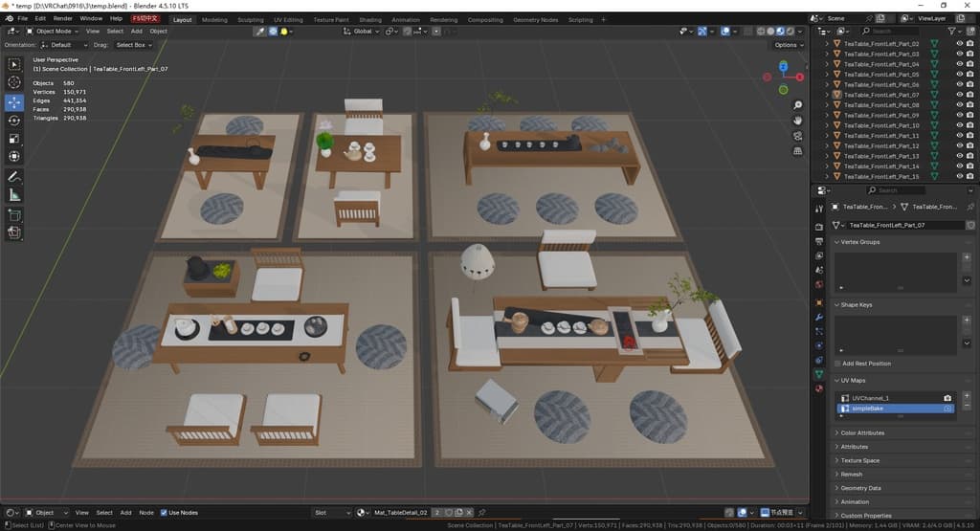Open the Tool properties tab

coord(819,209)
